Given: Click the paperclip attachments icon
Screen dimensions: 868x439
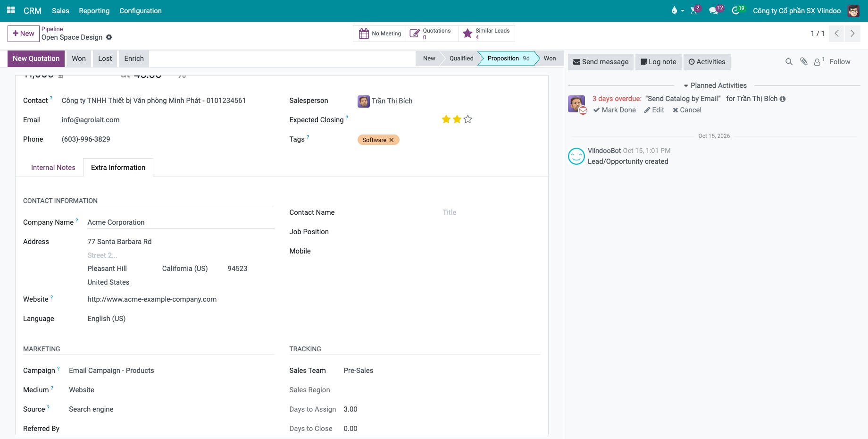Looking at the screenshot, I should [804, 62].
